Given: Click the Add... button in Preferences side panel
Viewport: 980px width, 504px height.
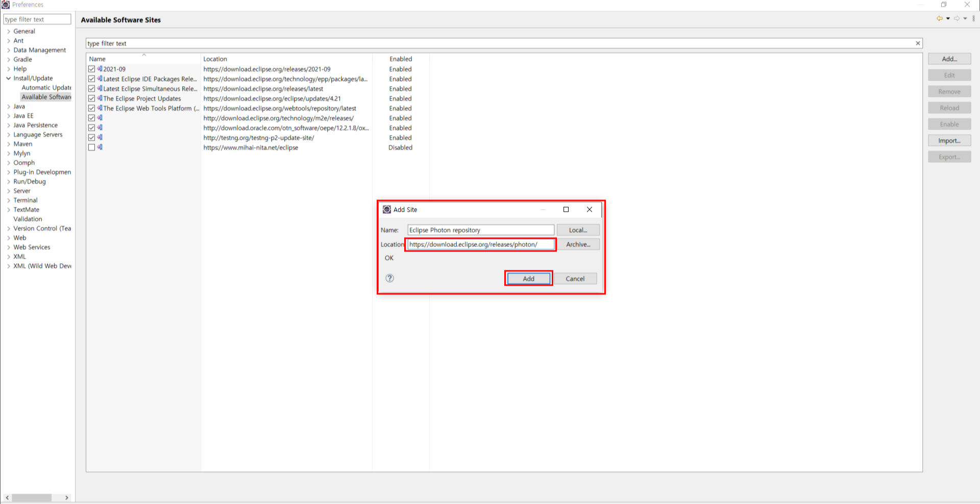Looking at the screenshot, I should pos(949,59).
